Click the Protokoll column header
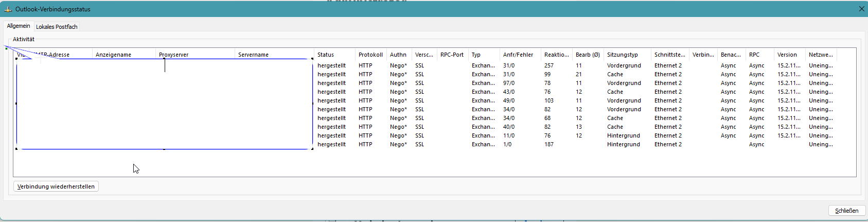The image size is (868, 222). pyautogui.click(x=371, y=55)
